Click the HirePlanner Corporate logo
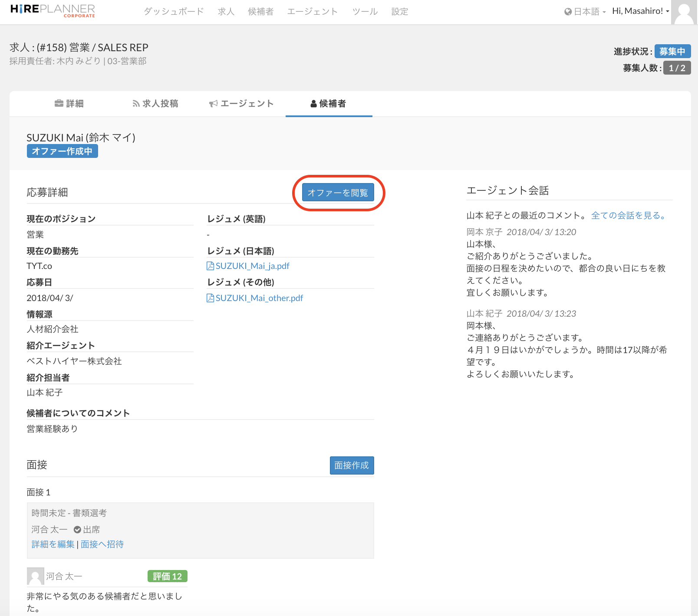This screenshot has width=698, height=616. (x=53, y=11)
